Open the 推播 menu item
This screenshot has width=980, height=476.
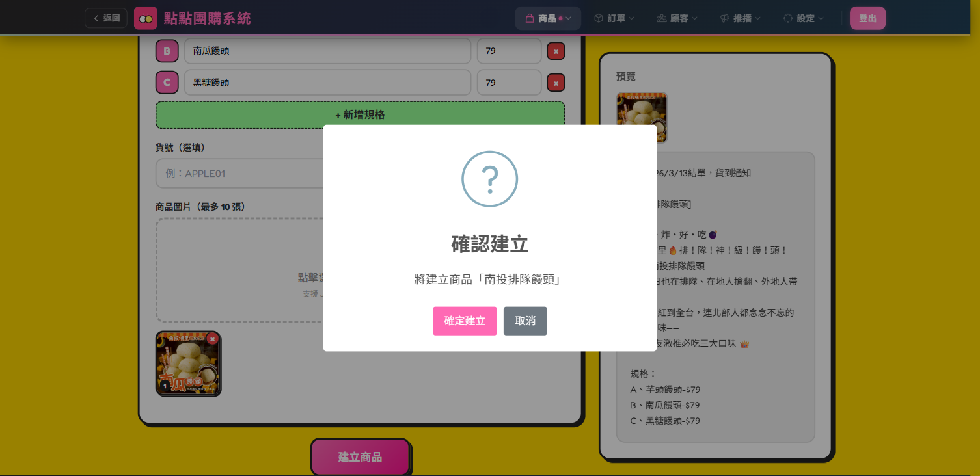tap(744, 18)
